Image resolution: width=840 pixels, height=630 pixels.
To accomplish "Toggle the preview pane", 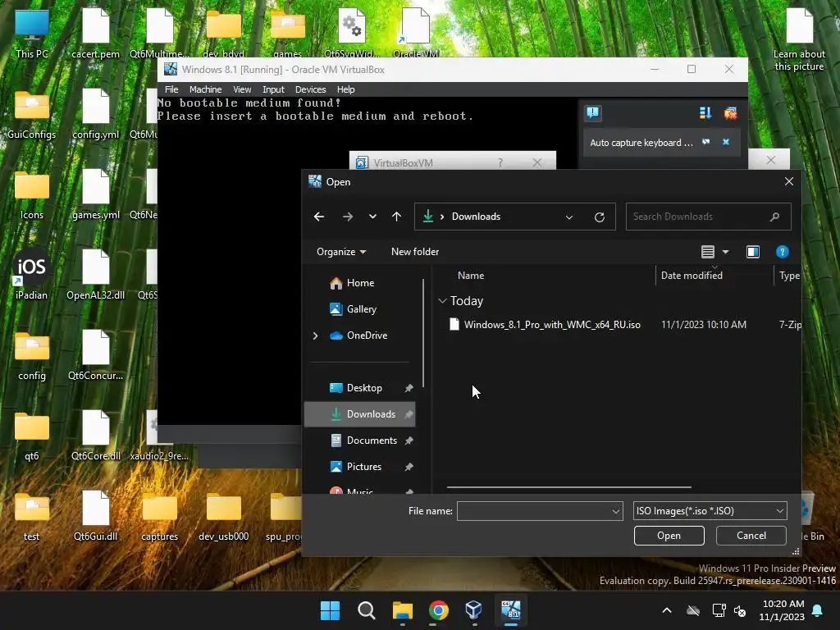I will tap(753, 252).
